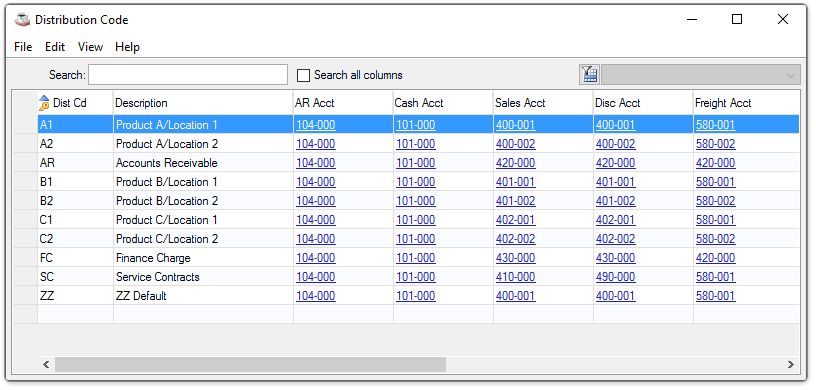Viewport: 816px width, 390px height.
Task: Open Disc Acct link 401-001 in B1 row
Action: pyautogui.click(x=615, y=182)
